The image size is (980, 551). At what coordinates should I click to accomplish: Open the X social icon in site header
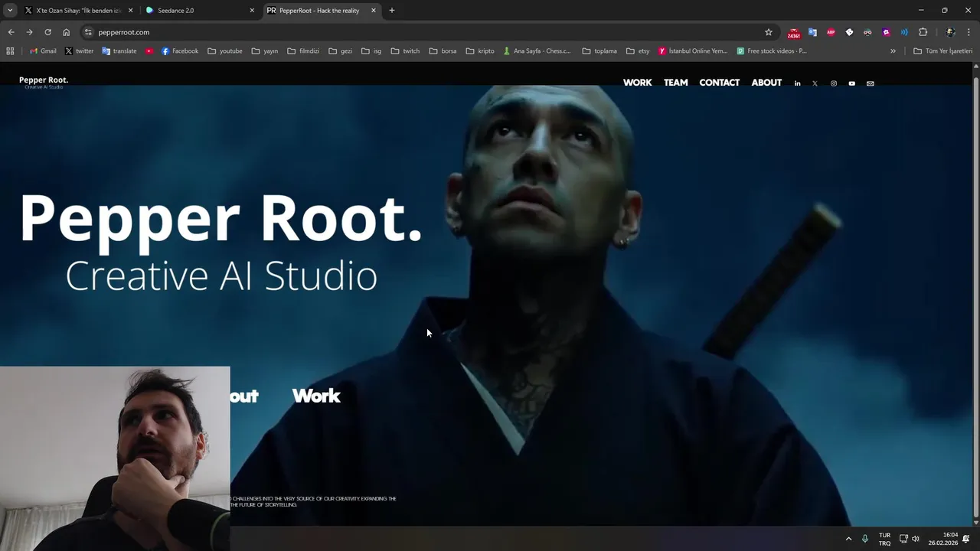pos(815,83)
